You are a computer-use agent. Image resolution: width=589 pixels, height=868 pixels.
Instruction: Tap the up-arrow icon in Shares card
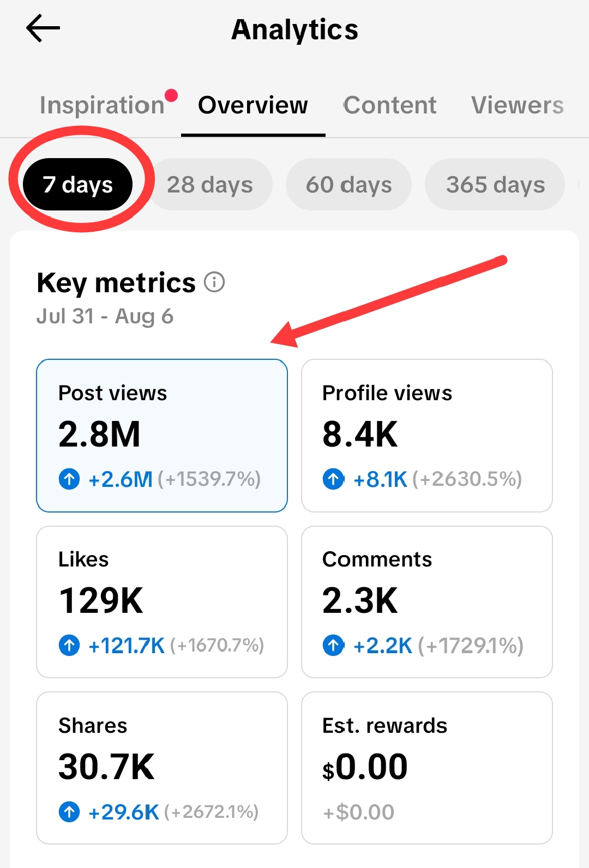[69, 812]
